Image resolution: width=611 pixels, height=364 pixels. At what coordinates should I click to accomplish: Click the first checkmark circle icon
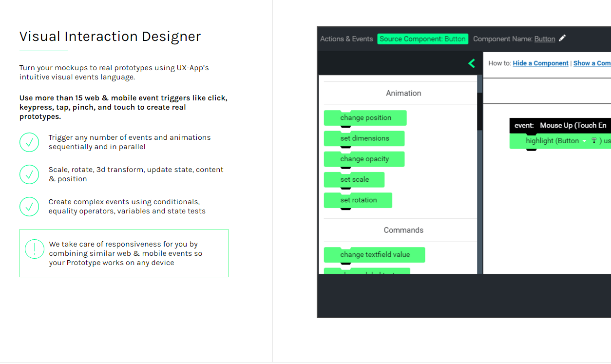click(29, 142)
